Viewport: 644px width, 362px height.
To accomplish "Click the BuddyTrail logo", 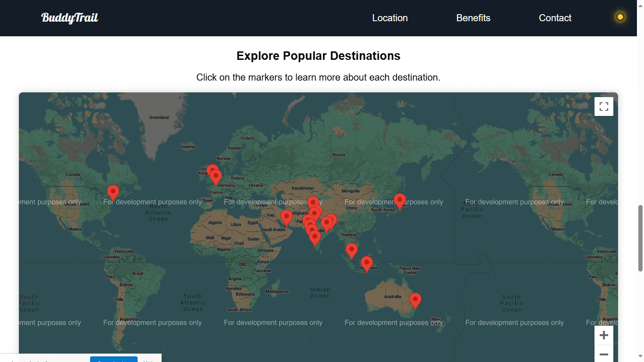I will [x=70, y=18].
